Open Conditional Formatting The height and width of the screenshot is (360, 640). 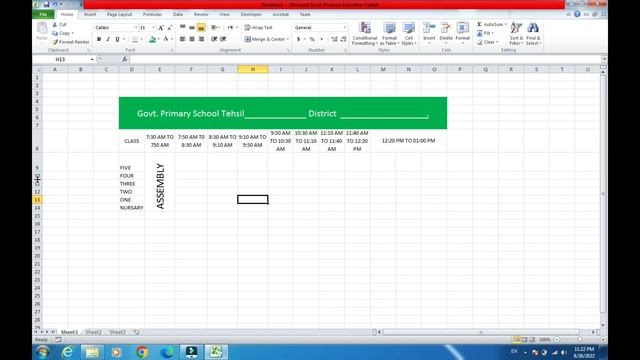[x=364, y=33]
